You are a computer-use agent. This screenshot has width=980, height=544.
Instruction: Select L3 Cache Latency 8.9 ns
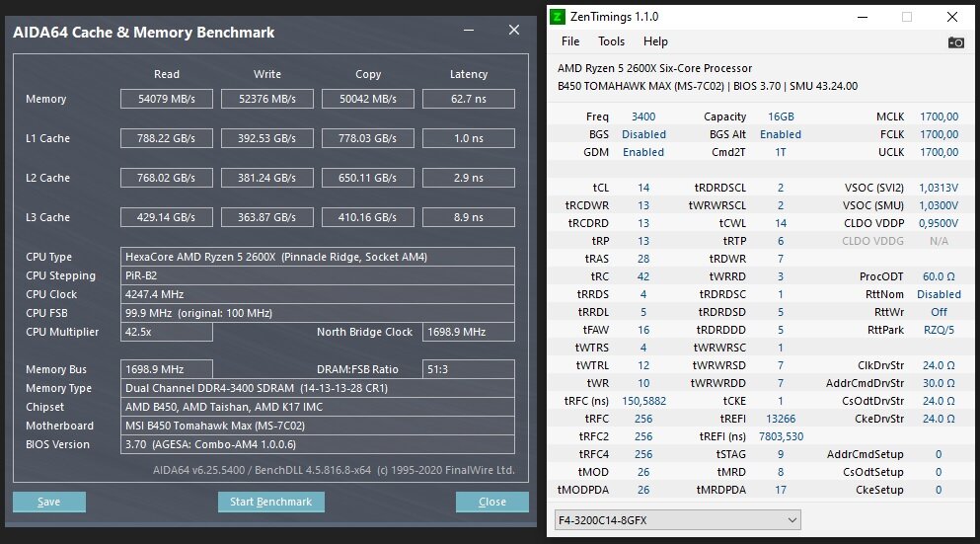click(x=468, y=217)
